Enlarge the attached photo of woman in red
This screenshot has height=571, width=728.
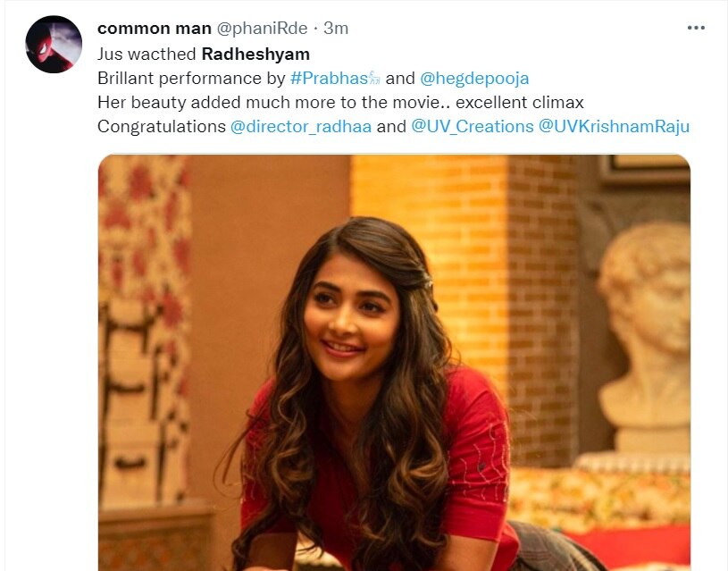tap(394, 363)
